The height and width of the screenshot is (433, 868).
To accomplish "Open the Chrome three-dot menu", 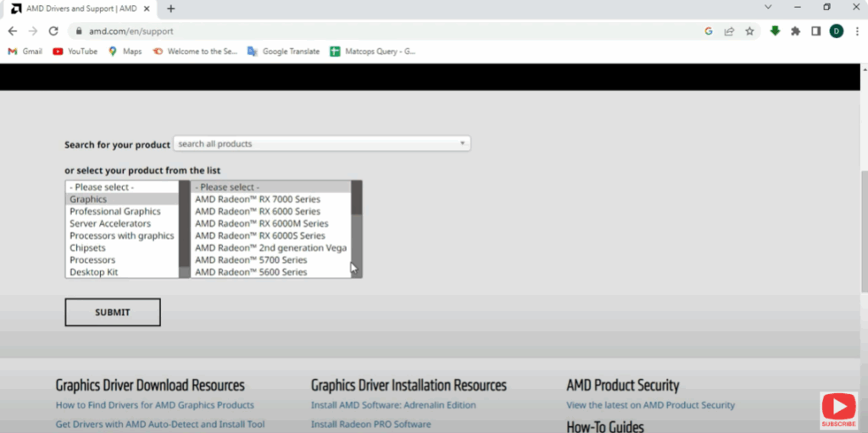I will coord(856,31).
